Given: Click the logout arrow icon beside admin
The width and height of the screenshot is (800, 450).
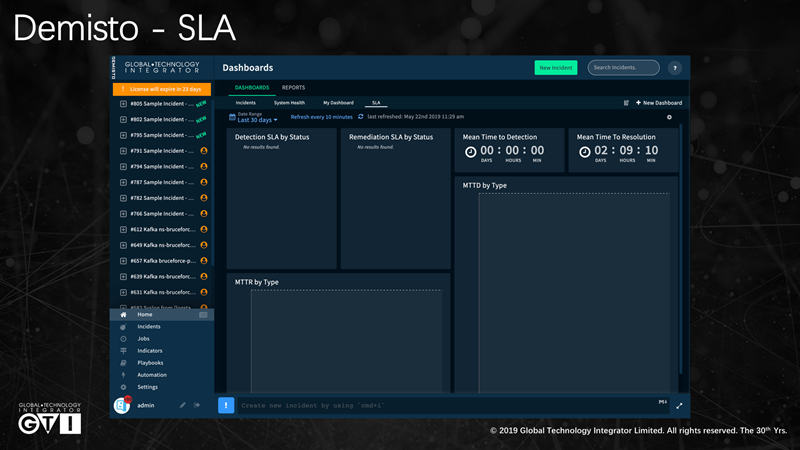Looking at the screenshot, I should click(196, 405).
